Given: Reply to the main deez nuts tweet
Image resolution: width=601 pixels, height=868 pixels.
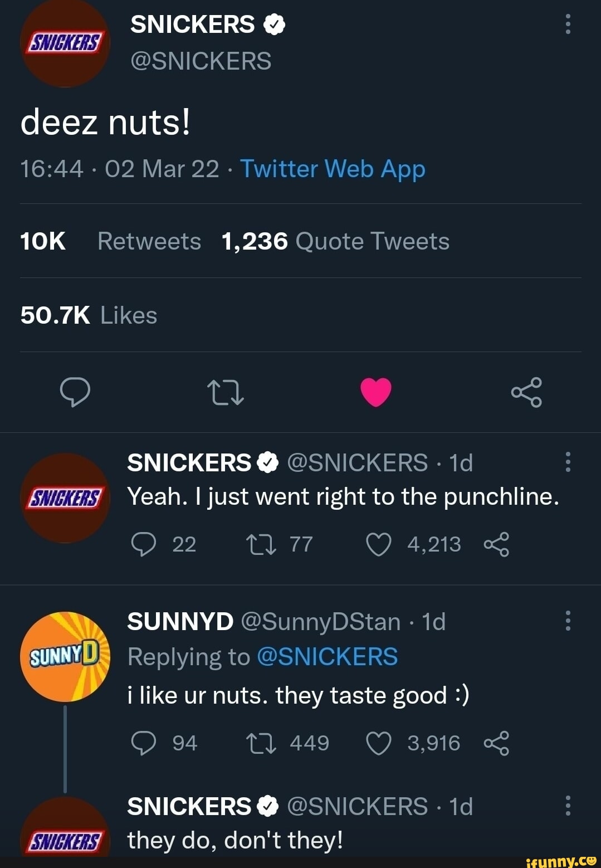Looking at the screenshot, I should pos(75,392).
